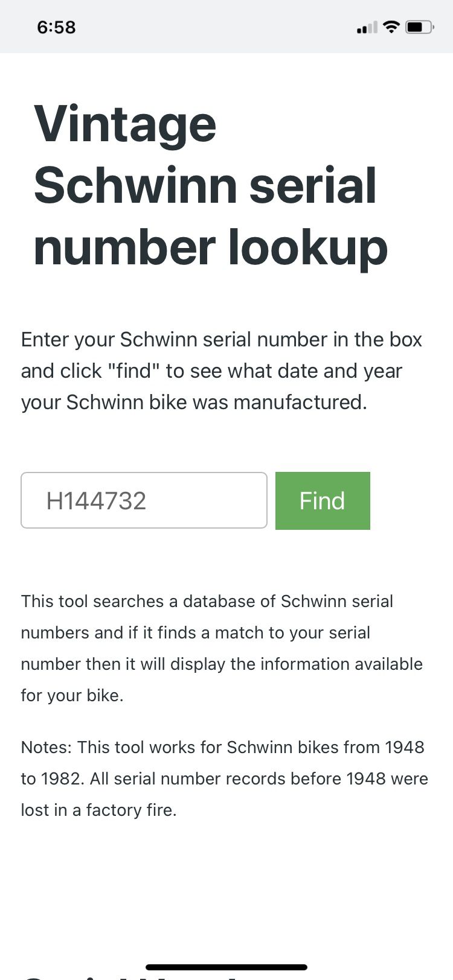Tap the cellular signal strength icon
This screenshot has height=980, width=453.
pos(367,27)
